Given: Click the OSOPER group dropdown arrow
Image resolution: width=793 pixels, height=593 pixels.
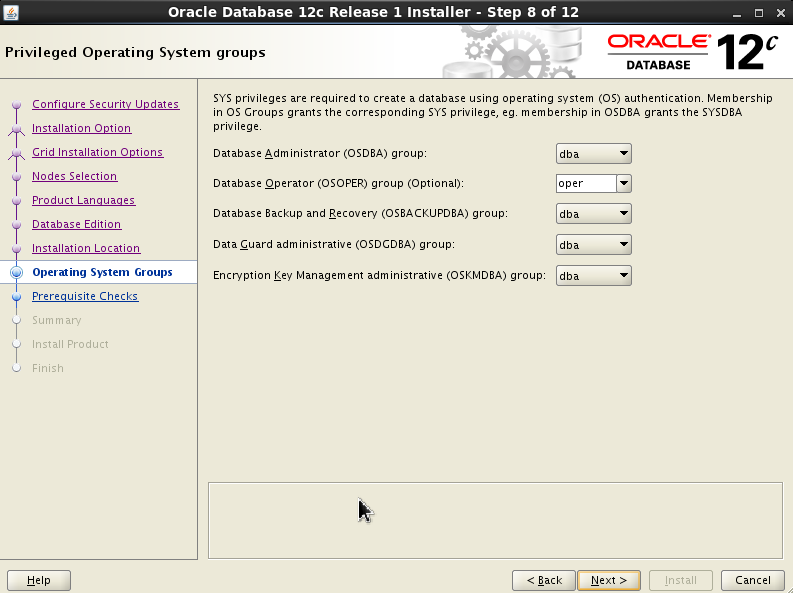Looking at the screenshot, I should click(624, 184).
